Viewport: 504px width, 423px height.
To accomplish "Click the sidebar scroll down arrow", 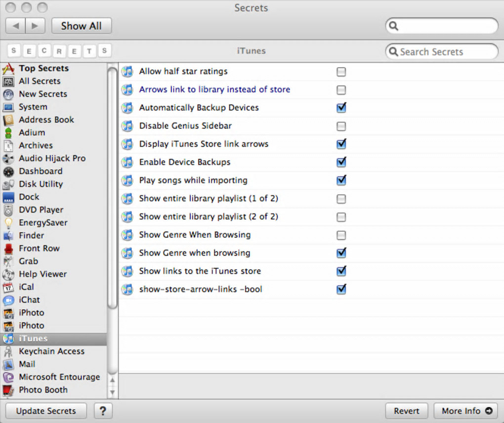I will 113,392.
